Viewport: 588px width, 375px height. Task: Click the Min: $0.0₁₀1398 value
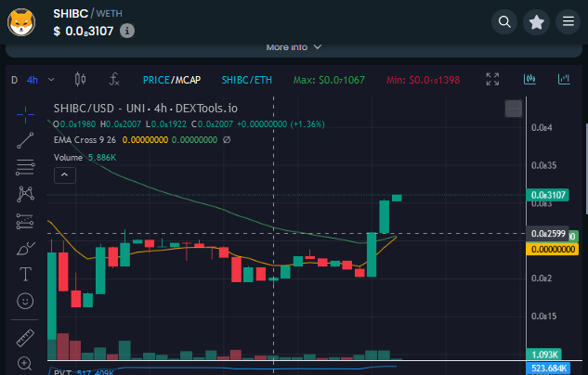tap(423, 80)
